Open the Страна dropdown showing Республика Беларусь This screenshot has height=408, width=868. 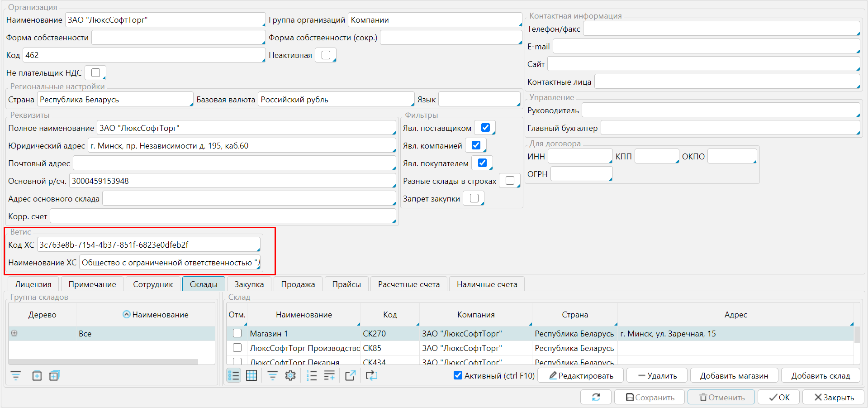pyautogui.click(x=115, y=100)
